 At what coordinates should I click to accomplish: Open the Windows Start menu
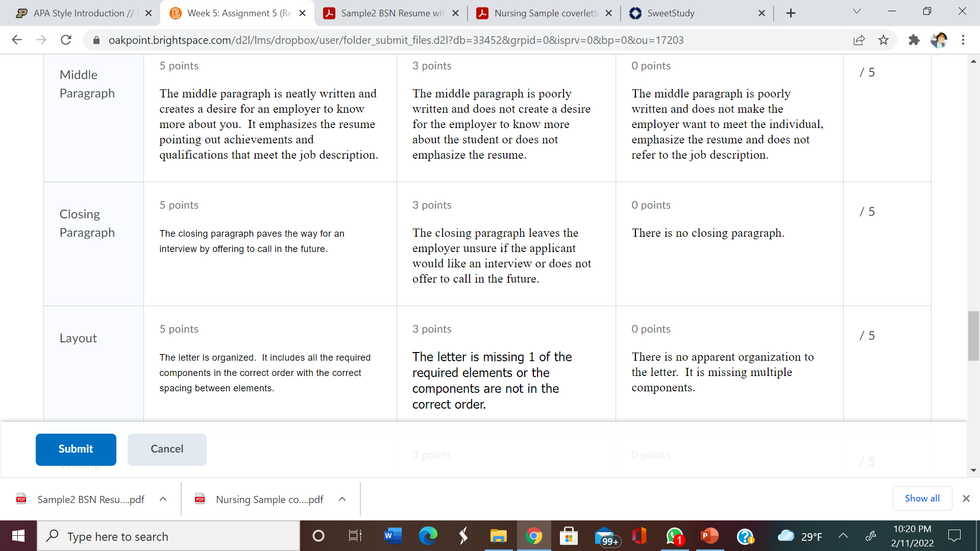point(18,536)
